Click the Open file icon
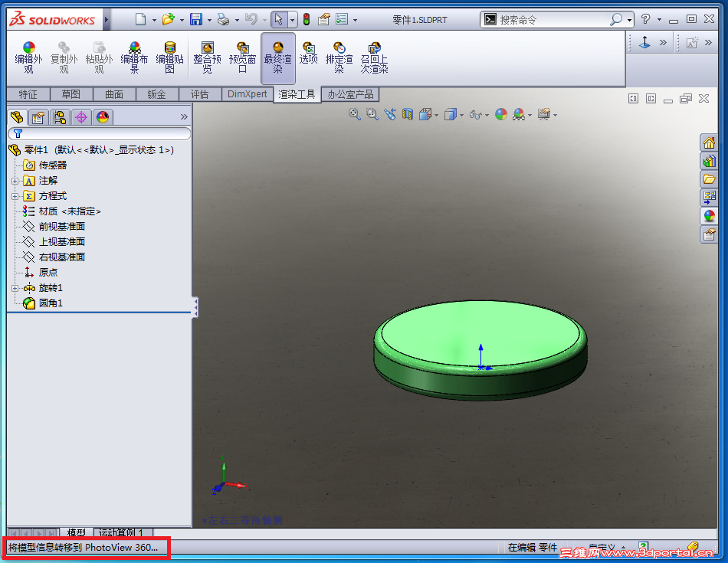Viewport: 728px width, 563px height. click(168, 19)
